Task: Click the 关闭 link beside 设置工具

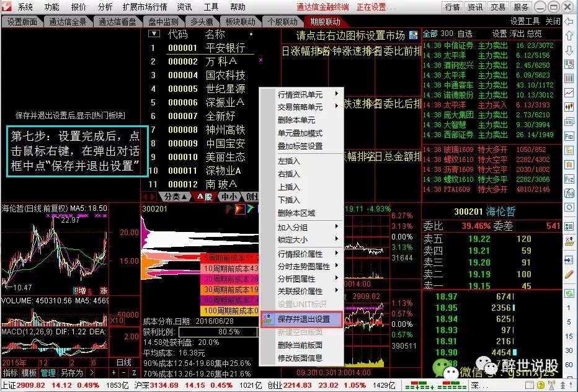Action: 553,21
